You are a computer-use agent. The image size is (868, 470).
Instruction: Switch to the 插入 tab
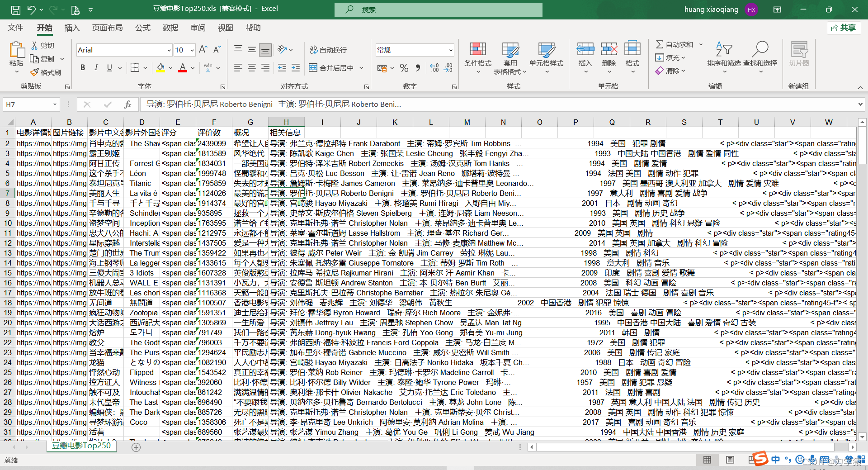(72, 28)
